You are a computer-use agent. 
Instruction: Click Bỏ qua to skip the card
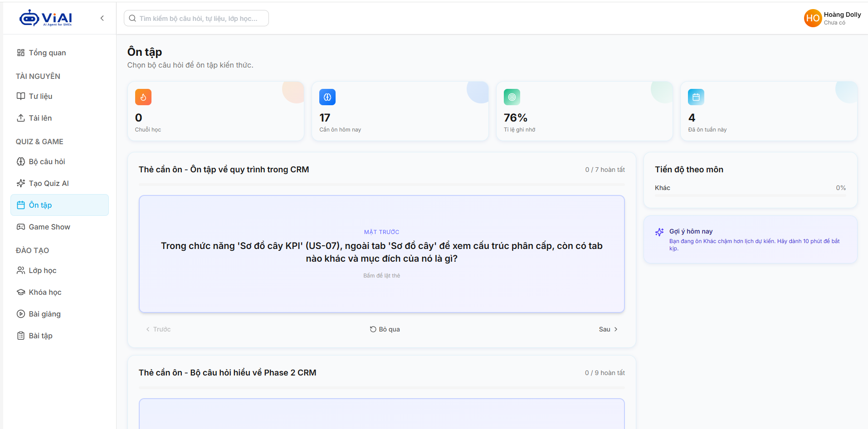pyautogui.click(x=385, y=329)
